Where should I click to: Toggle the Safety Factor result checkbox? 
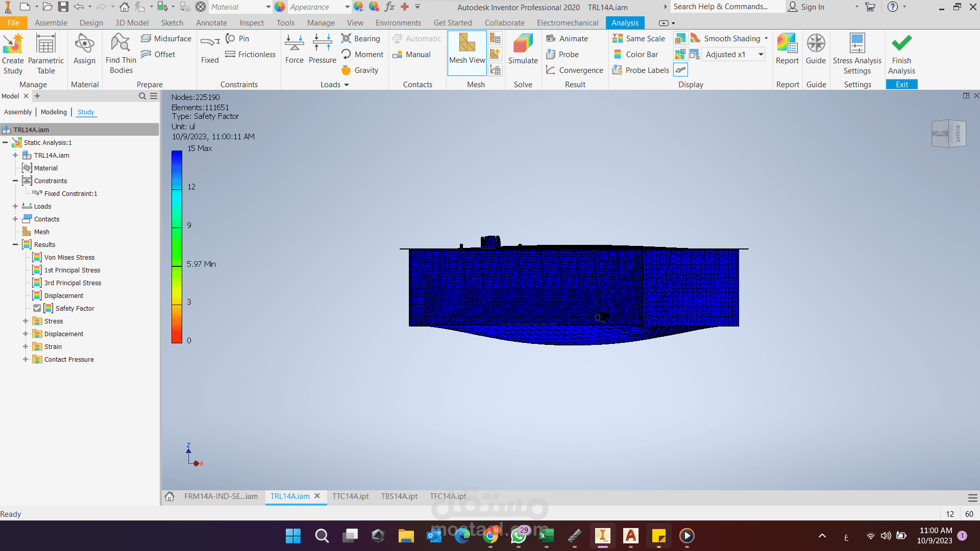(x=37, y=308)
